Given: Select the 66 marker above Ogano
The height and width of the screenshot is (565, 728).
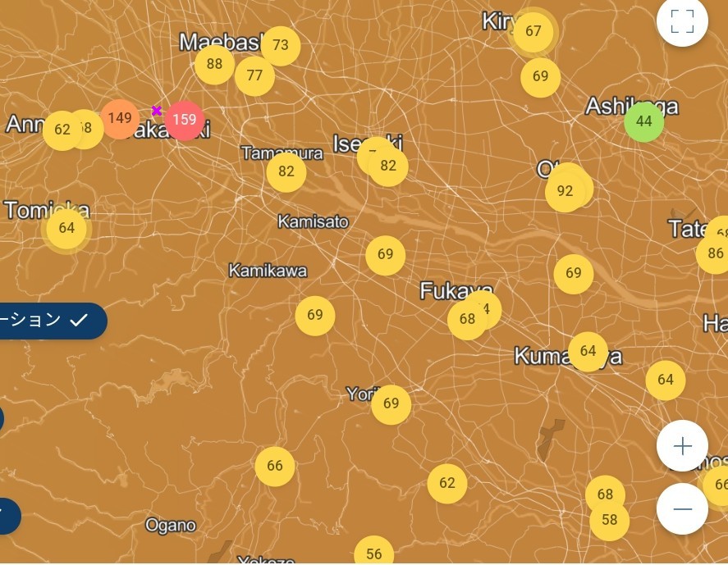Looking at the screenshot, I should 274,467.
